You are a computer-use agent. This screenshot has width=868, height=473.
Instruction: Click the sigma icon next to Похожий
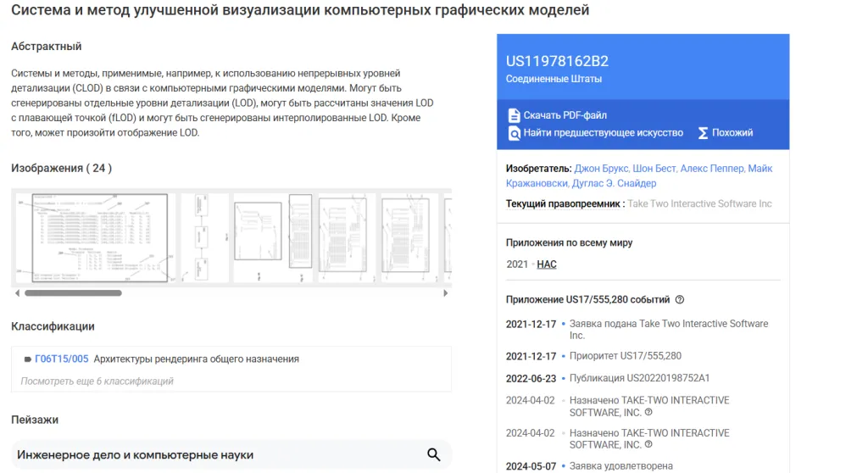point(703,133)
